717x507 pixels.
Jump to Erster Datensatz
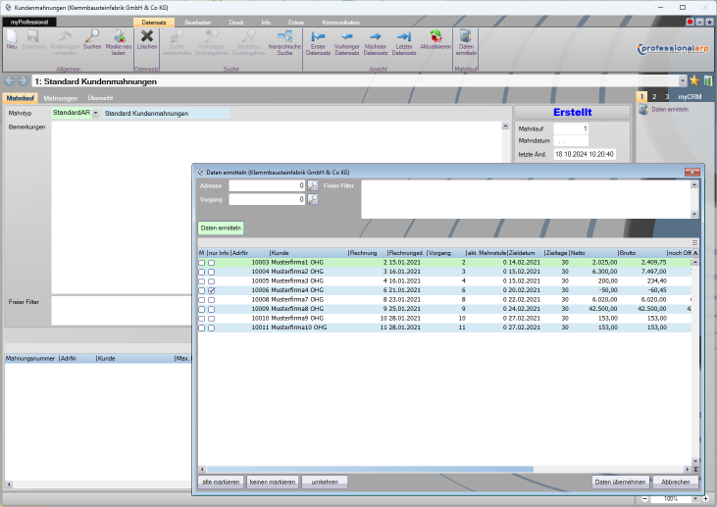318,37
